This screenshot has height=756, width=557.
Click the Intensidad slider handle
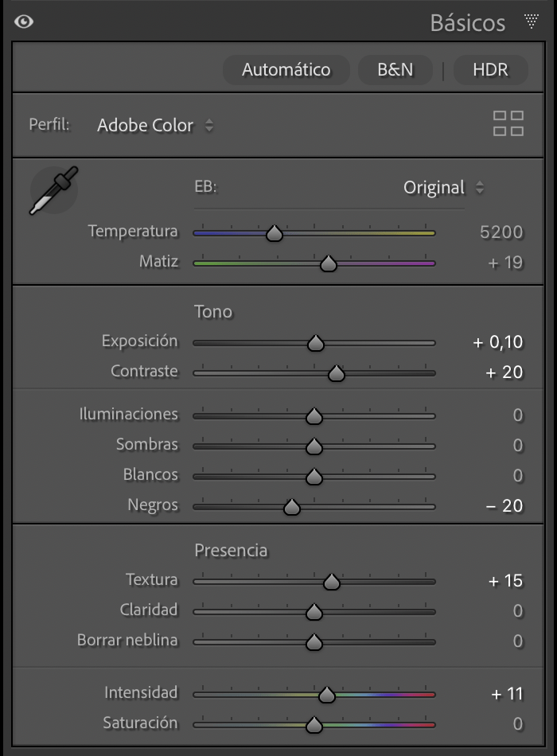[326, 695]
